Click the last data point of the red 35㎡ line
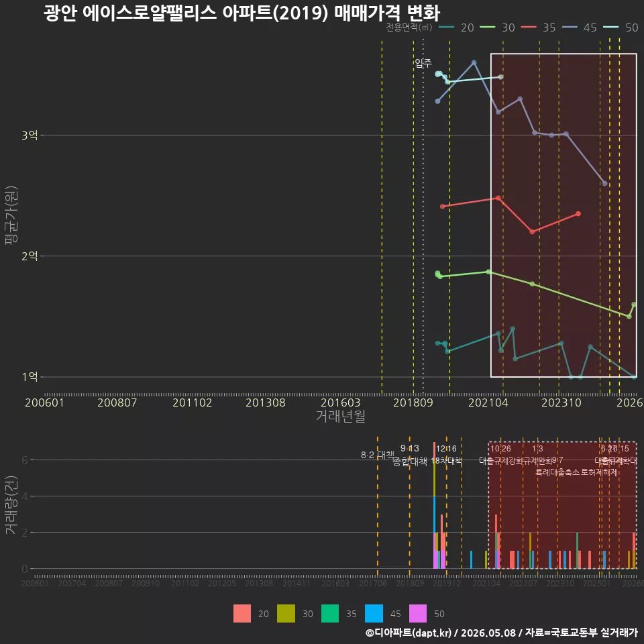 tap(578, 213)
